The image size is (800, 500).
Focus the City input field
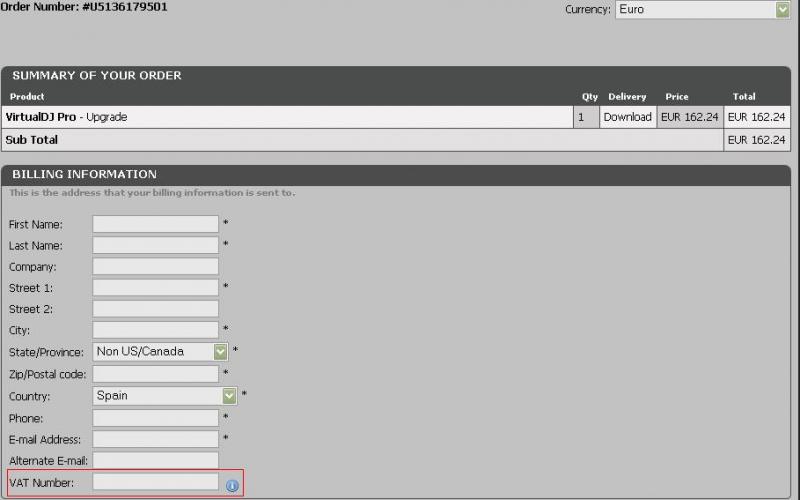(x=156, y=330)
